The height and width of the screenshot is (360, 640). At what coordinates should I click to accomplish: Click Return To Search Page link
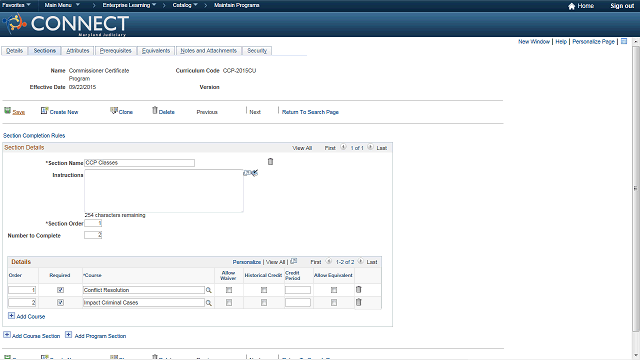(310, 112)
